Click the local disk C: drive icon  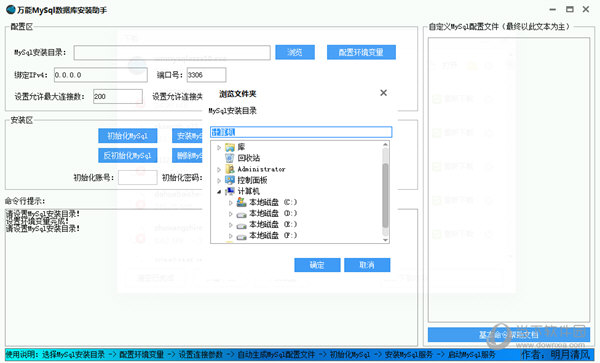[x=241, y=202]
